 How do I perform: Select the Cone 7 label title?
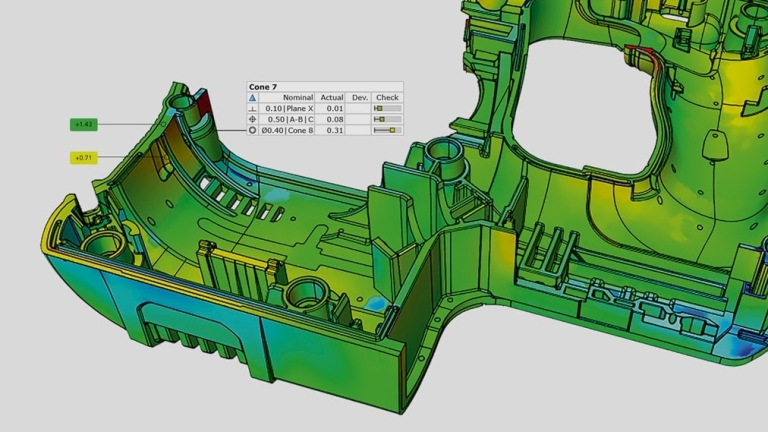tap(264, 87)
